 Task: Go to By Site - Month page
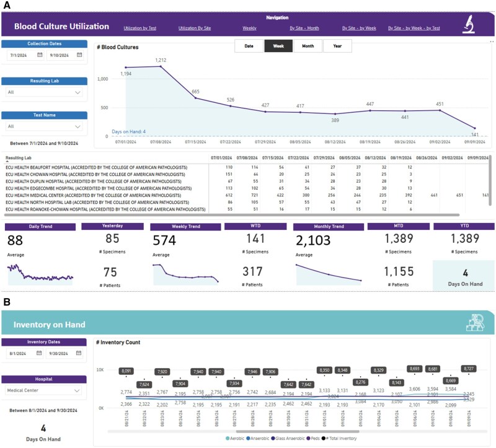point(304,28)
